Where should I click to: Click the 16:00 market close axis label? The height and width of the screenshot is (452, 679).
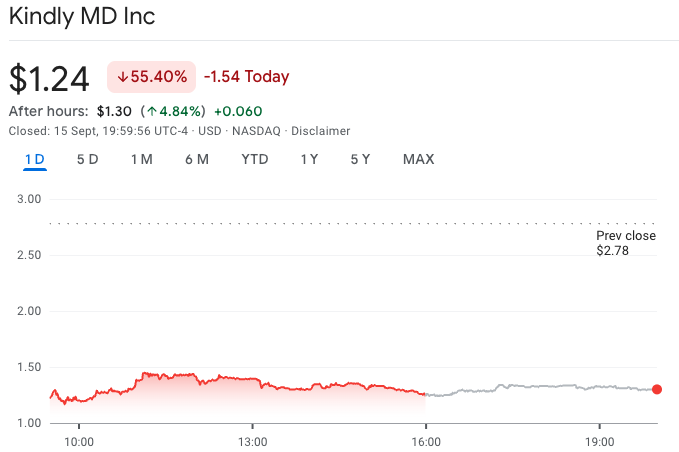coord(426,441)
